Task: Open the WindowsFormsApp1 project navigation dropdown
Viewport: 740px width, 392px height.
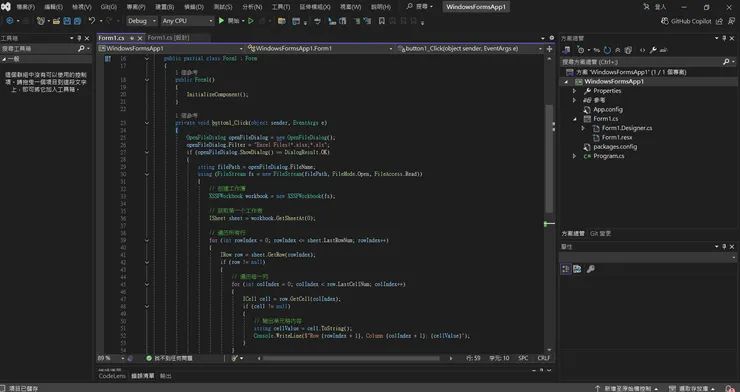Action: [171, 49]
